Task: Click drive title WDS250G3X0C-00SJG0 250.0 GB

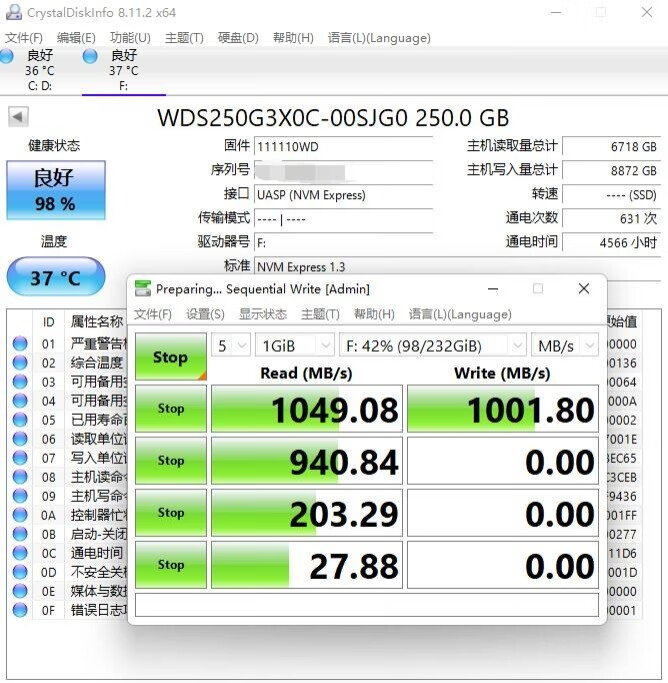Action: (333, 118)
